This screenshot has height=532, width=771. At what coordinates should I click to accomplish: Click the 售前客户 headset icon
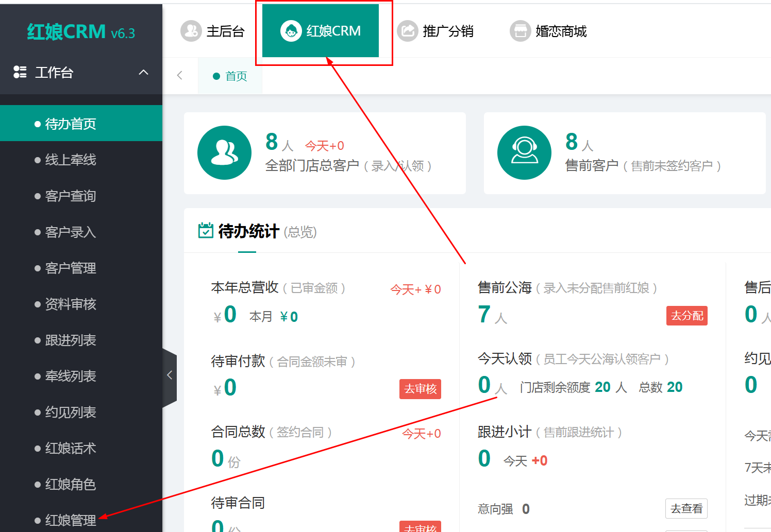click(524, 153)
